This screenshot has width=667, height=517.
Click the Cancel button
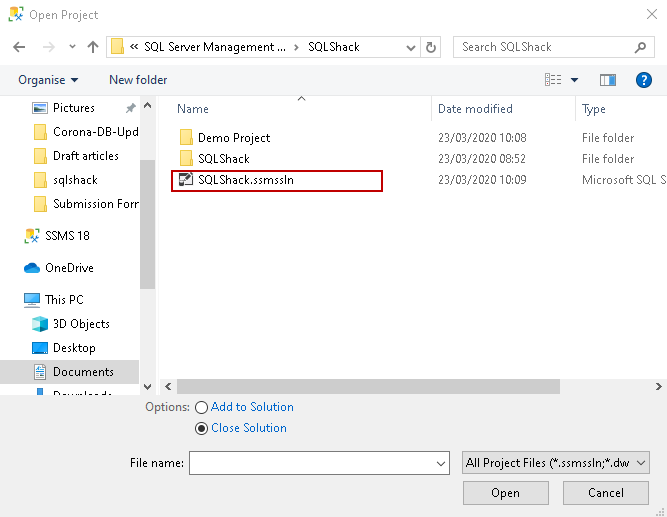[x=606, y=493]
